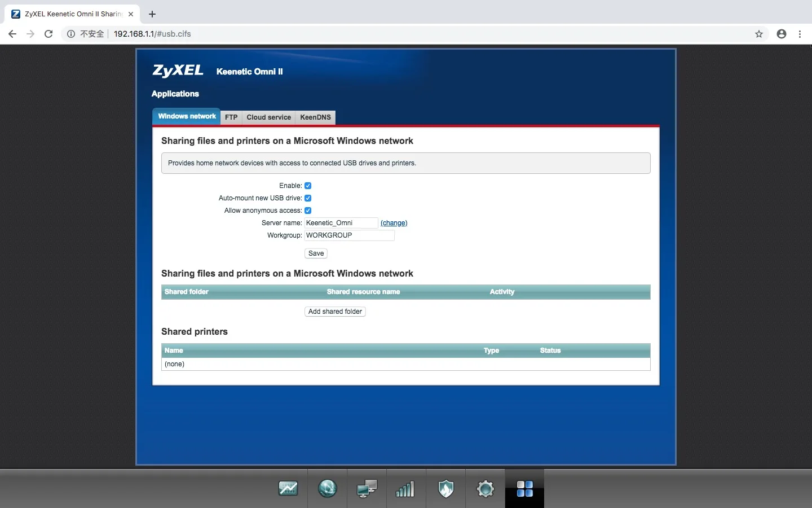
Task: Switch to the KeenDNS tab
Action: coord(316,117)
